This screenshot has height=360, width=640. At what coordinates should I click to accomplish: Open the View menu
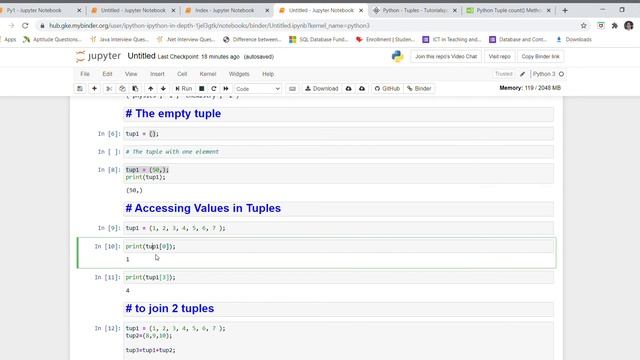(131, 74)
